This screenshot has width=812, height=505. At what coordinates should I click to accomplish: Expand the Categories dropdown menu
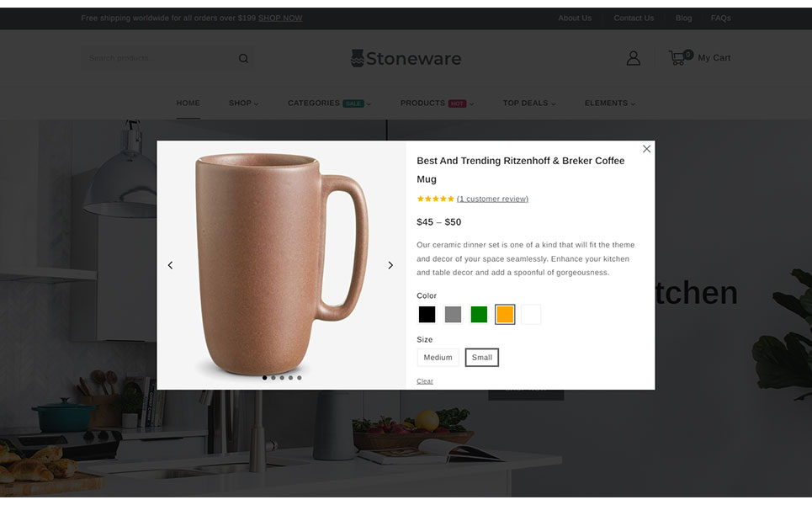(x=329, y=103)
